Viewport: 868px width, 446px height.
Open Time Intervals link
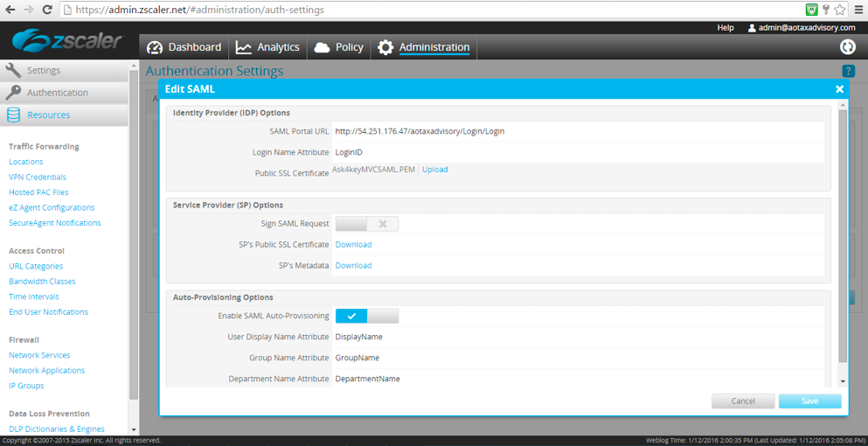tap(34, 297)
